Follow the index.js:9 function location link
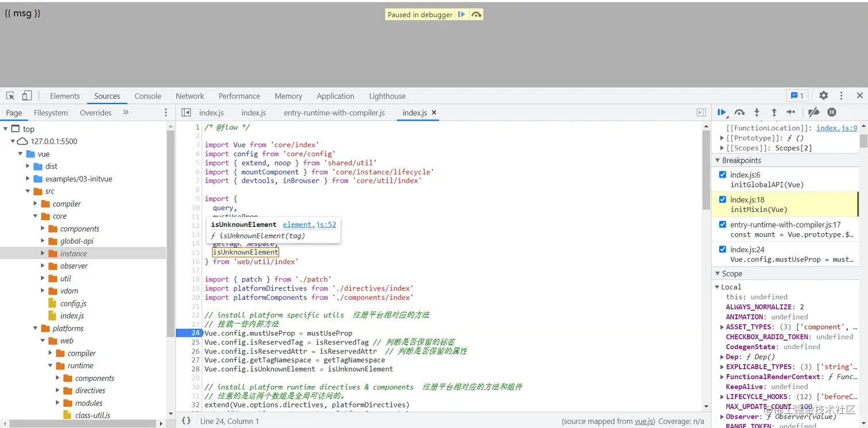 (837, 128)
